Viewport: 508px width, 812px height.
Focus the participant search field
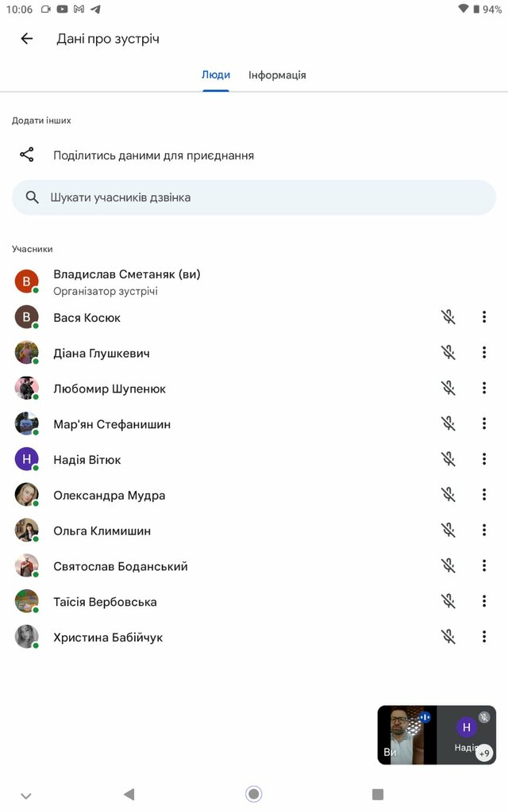click(x=262, y=197)
